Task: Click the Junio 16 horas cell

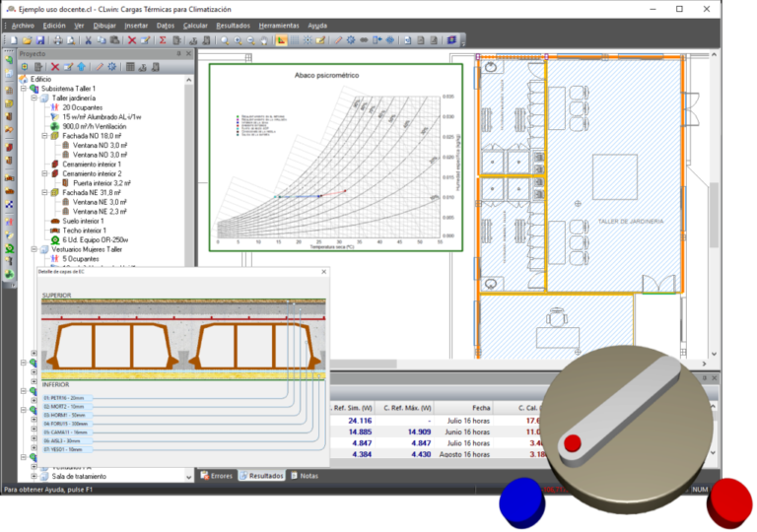Action: click(467, 432)
